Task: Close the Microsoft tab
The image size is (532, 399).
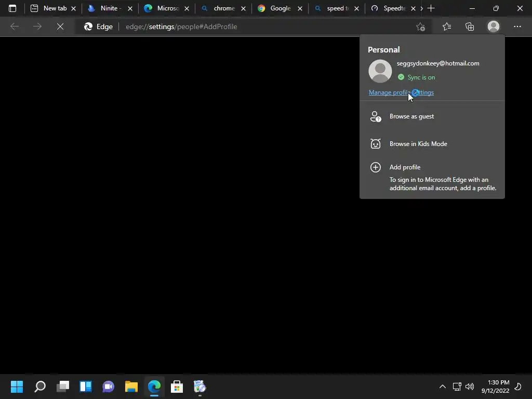Action: [x=187, y=8]
